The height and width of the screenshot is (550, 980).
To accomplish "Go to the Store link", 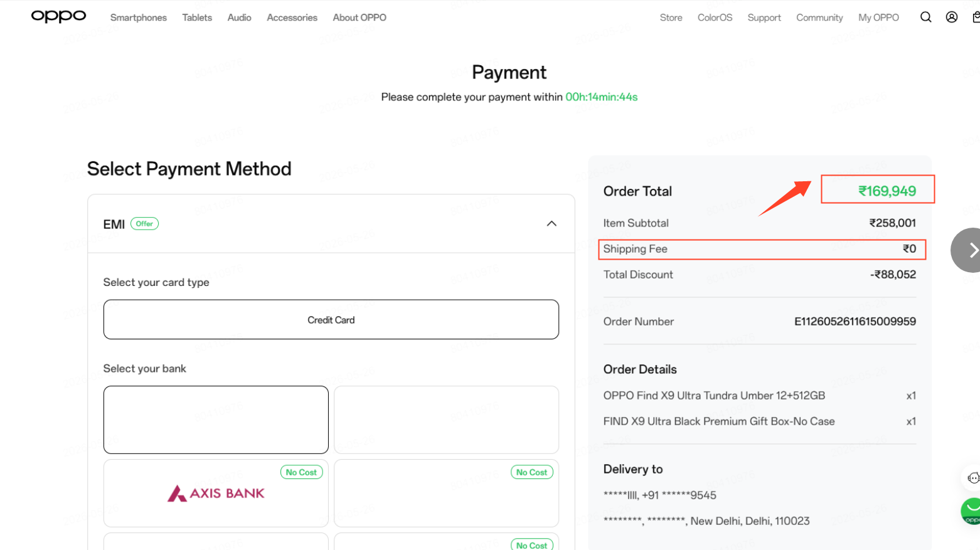I will click(671, 18).
